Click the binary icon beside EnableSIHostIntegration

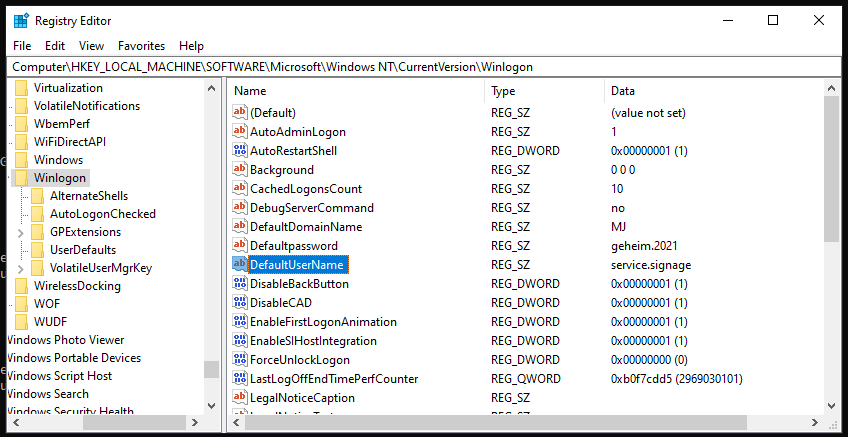(x=240, y=341)
